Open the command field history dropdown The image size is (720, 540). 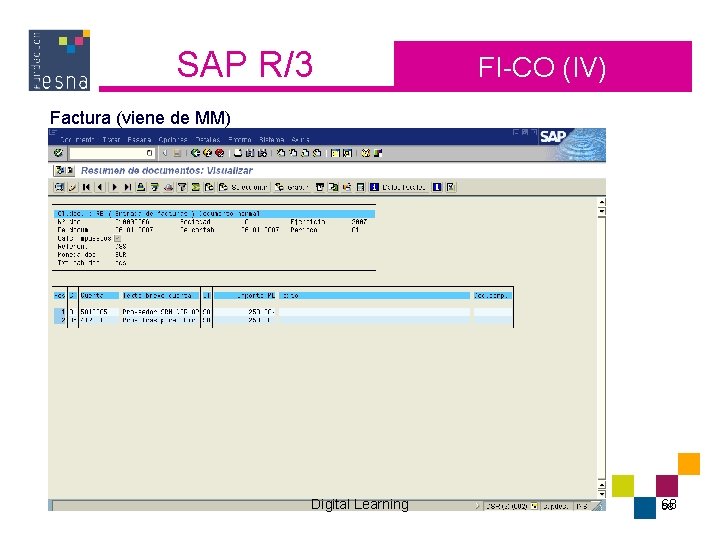pos(149,153)
